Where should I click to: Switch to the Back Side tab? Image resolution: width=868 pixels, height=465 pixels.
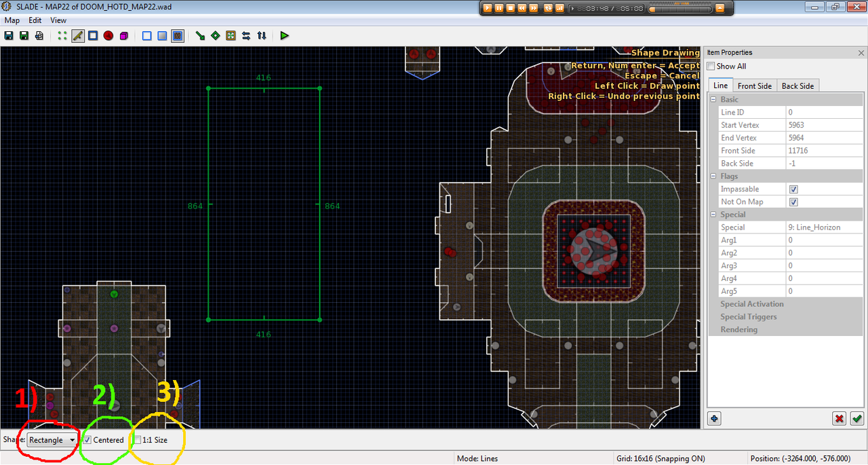click(x=798, y=86)
